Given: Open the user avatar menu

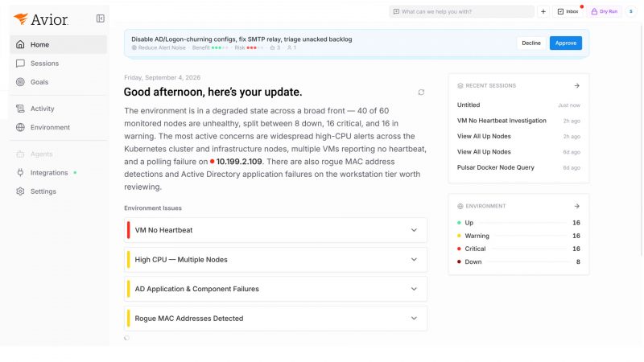Looking at the screenshot, I should coord(631,11).
